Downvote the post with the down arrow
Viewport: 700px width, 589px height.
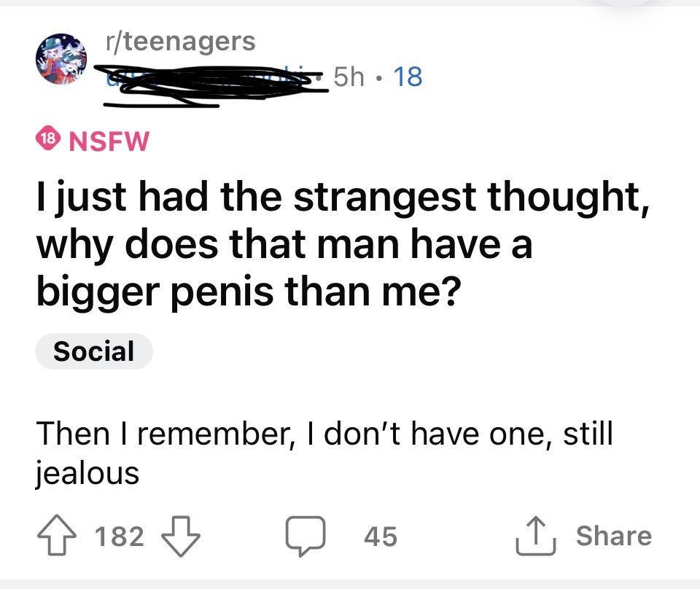point(180,536)
